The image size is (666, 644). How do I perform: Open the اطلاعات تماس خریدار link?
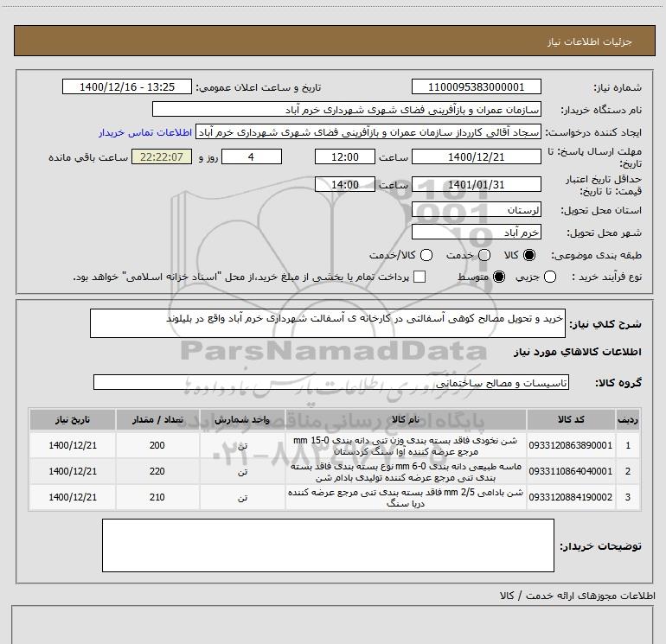point(145,132)
